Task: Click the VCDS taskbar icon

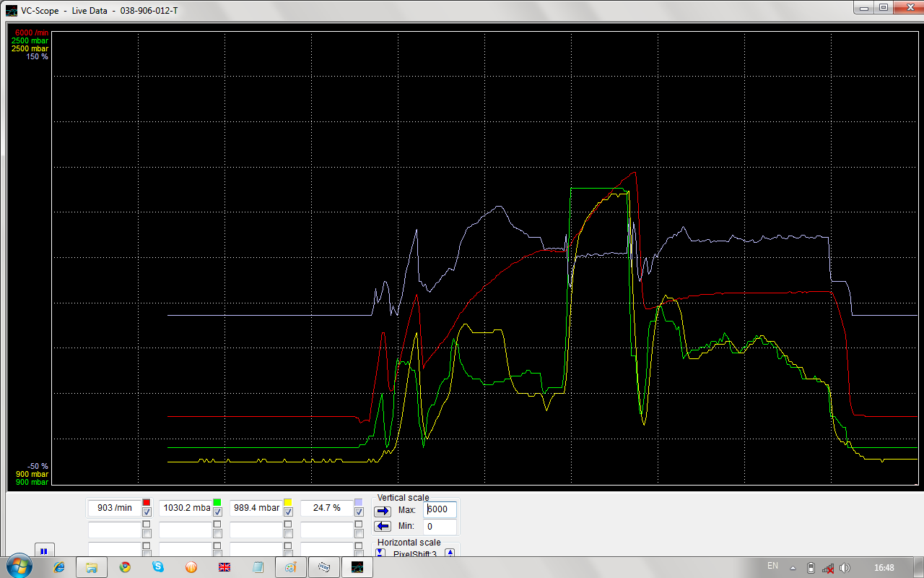Action: pyautogui.click(x=324, y=567)
